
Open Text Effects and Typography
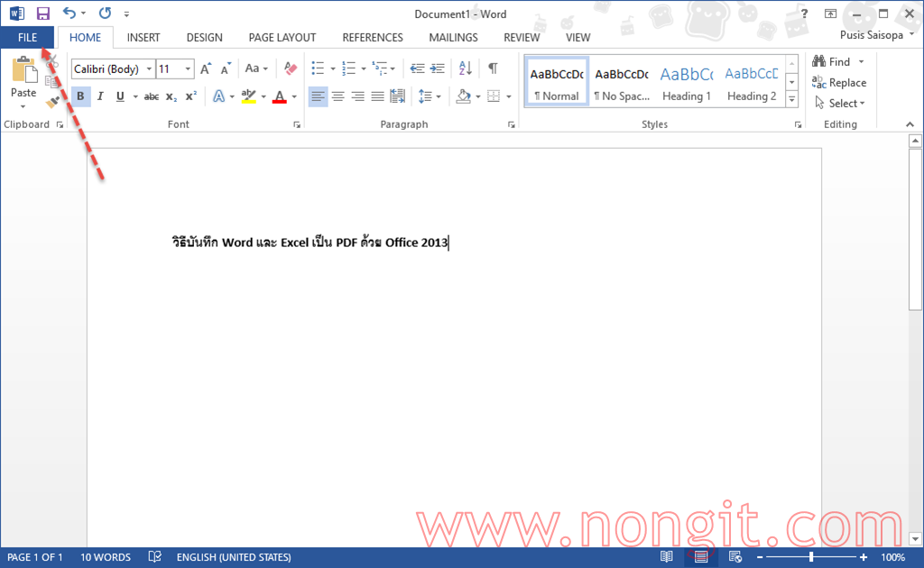pyautogui.click(x=218, y=96)
